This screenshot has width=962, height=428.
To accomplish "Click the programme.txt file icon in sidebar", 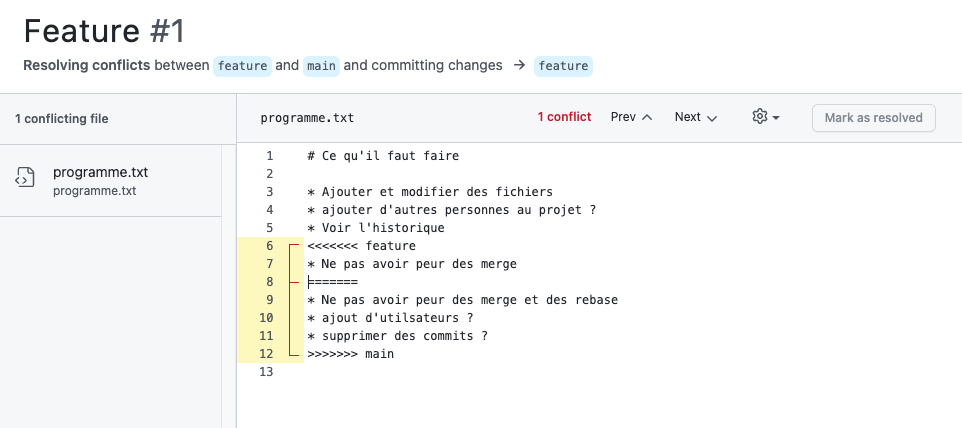I will tap(25, 178).
